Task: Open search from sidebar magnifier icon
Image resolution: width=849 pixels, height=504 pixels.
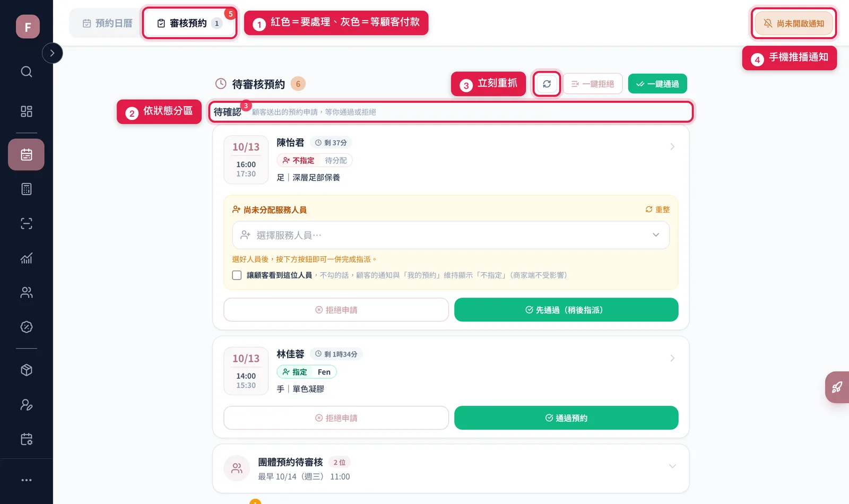Action: [27, 72]
